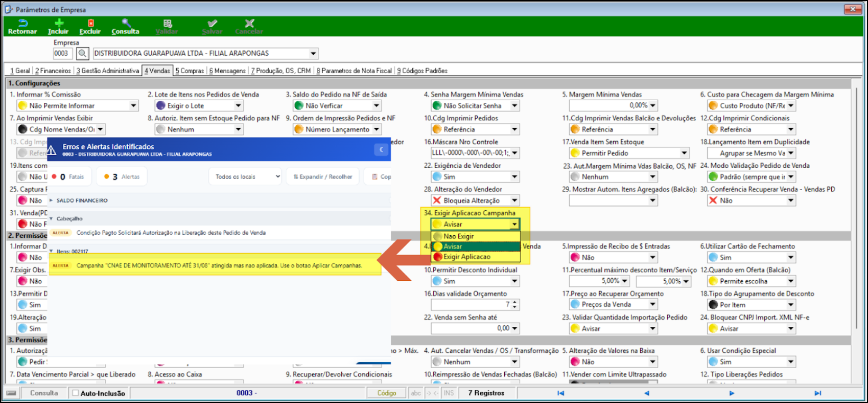Open Alteração do Vendedor Bloqueia Alteração dropdown
Screen dimensions: 868x403
(x=514, y=200)
